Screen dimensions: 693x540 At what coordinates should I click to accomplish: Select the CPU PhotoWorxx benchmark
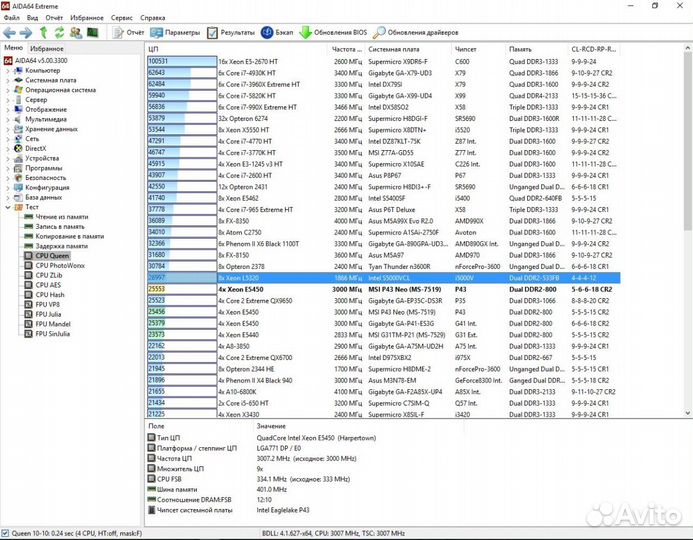pos(60,265)
